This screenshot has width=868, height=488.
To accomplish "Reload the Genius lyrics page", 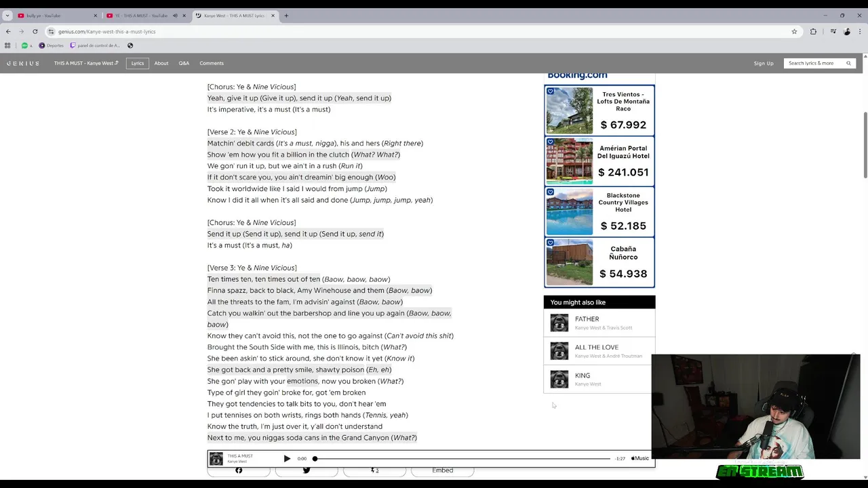I will pos(35,31).
